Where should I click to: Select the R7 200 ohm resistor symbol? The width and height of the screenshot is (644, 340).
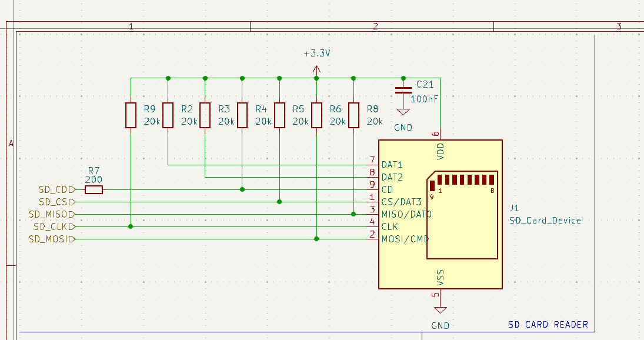coord(94,189)
